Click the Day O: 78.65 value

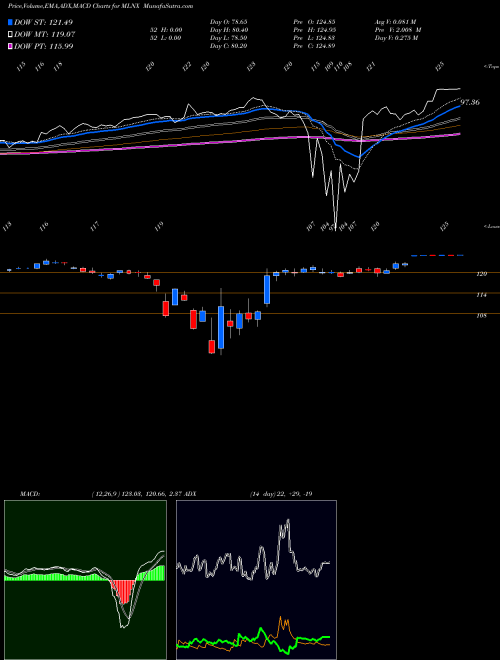pos(229,22)
